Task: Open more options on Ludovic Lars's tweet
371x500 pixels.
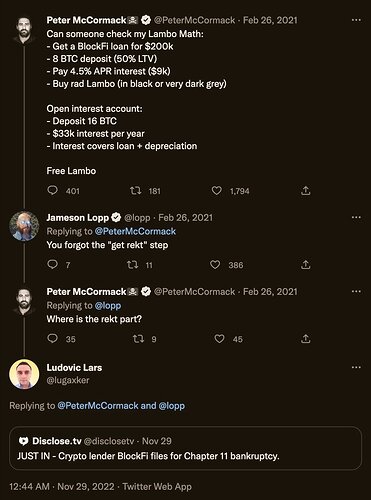Action: [356, 367]
